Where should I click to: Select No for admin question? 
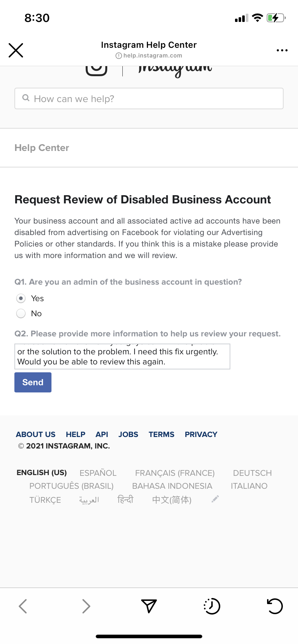tap(21, 313)
